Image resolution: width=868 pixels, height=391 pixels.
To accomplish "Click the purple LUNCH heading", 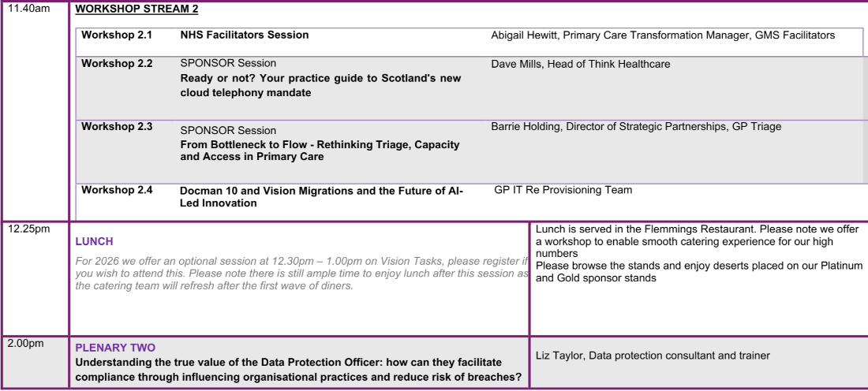I will click(94, 241).
